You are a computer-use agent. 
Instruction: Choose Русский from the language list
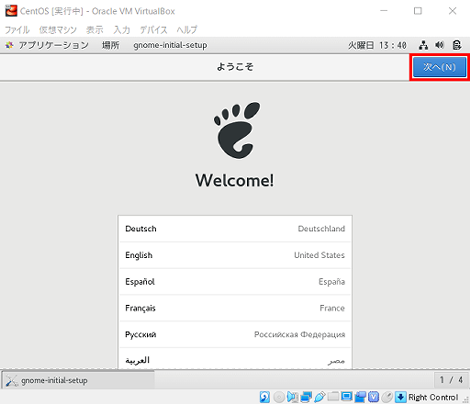pyautogui.click(x=235, y=334)
